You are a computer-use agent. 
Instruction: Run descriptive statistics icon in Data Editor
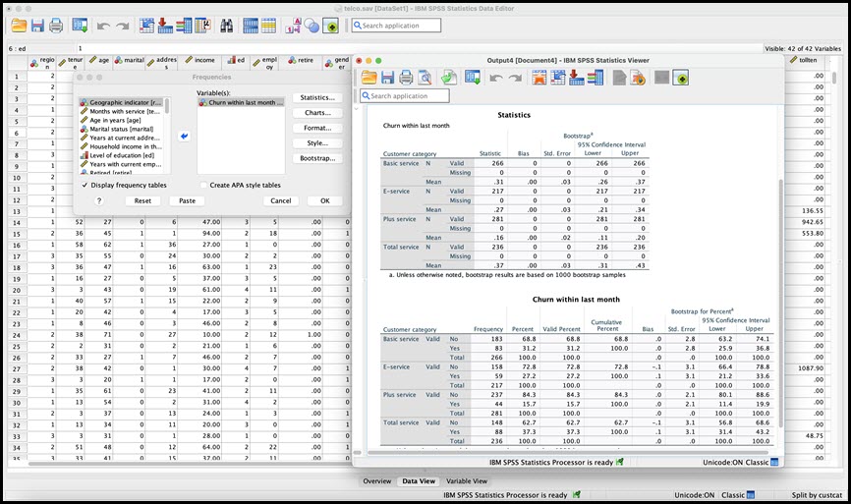coord(202,26)
